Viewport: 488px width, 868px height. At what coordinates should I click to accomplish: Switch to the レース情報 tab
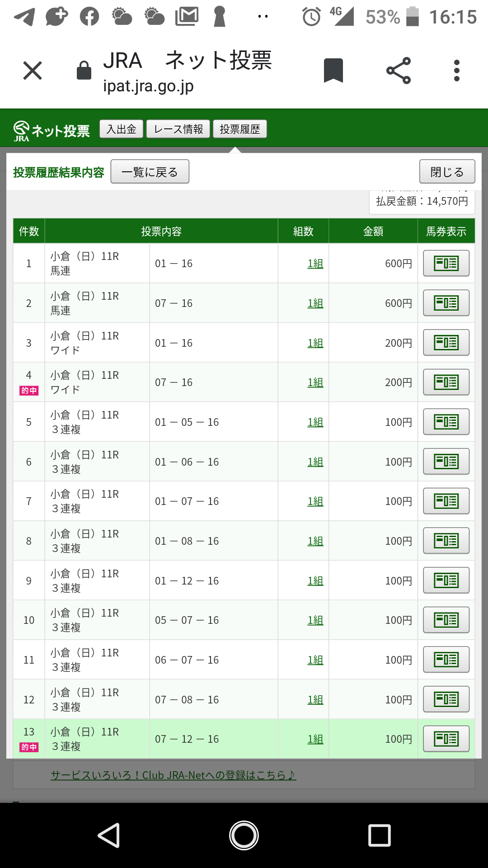(178, 129)
